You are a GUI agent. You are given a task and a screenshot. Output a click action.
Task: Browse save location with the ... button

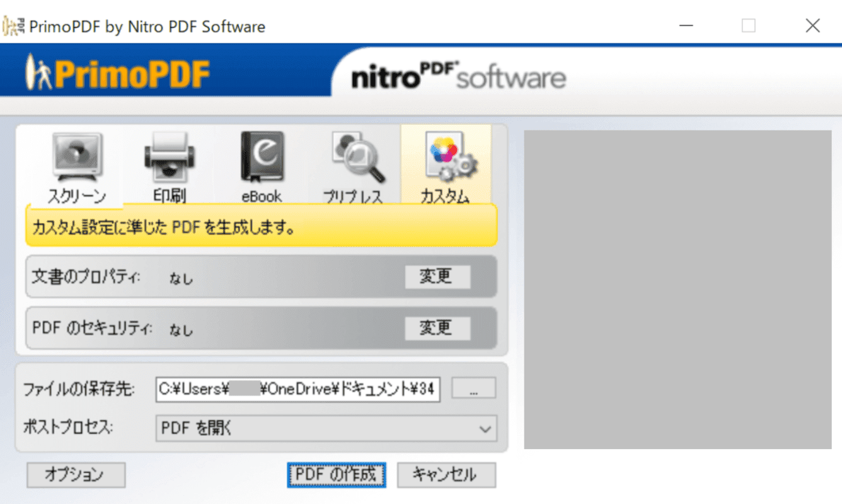click(x=474, y=389)
